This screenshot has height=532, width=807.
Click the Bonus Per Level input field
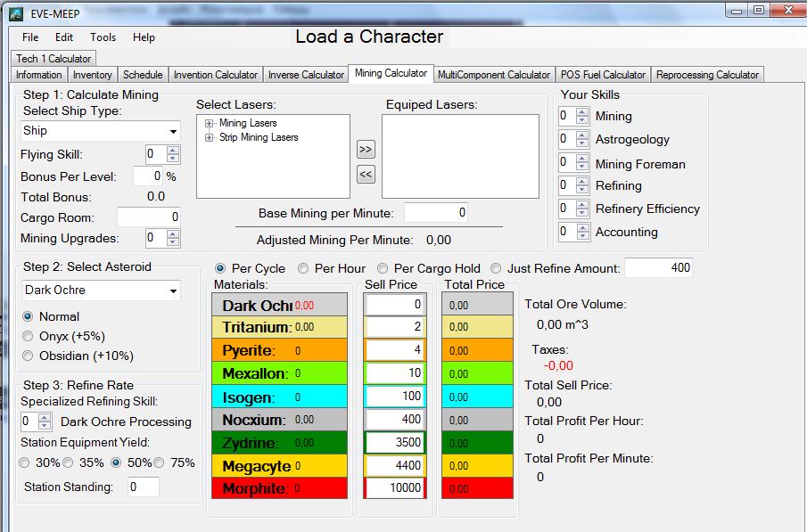(x=148, y=176)
